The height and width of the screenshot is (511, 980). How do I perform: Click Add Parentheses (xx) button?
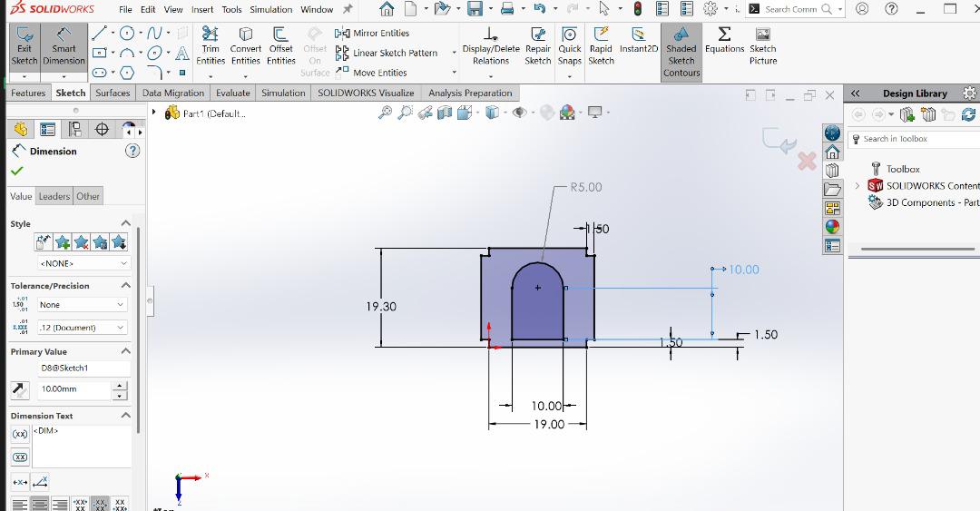coord(20,434)
